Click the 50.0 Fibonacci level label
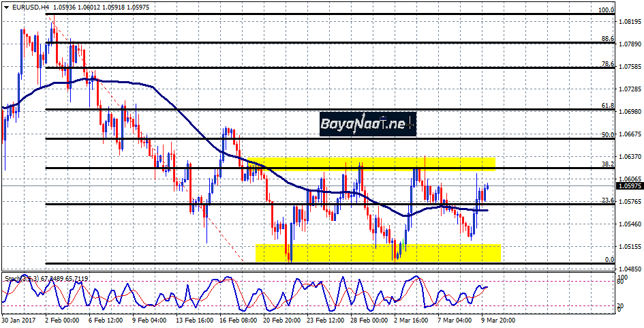Screen dimensions: 644x328 609,134
